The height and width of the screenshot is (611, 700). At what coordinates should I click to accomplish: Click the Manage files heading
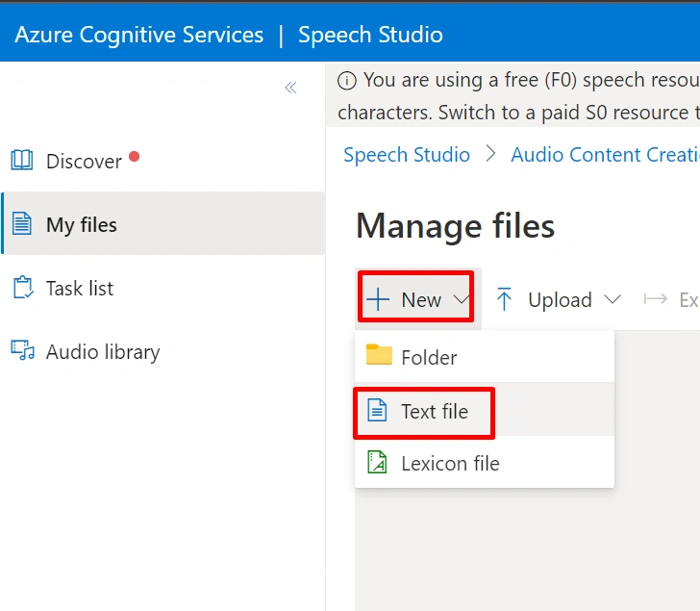456,226
